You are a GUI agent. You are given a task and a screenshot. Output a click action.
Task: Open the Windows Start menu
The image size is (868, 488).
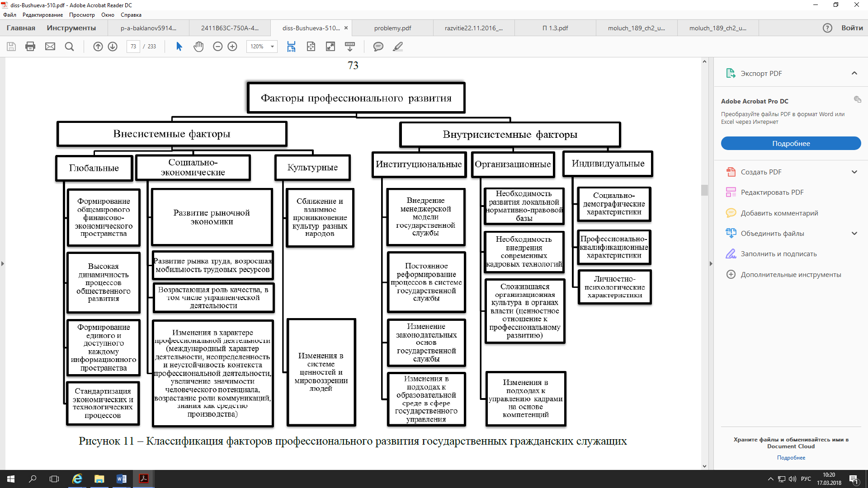[x=11, y=479]
